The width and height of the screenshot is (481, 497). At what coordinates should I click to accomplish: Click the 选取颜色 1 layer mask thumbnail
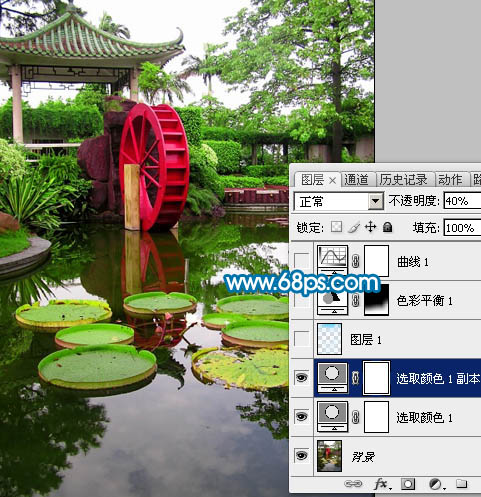377,417
